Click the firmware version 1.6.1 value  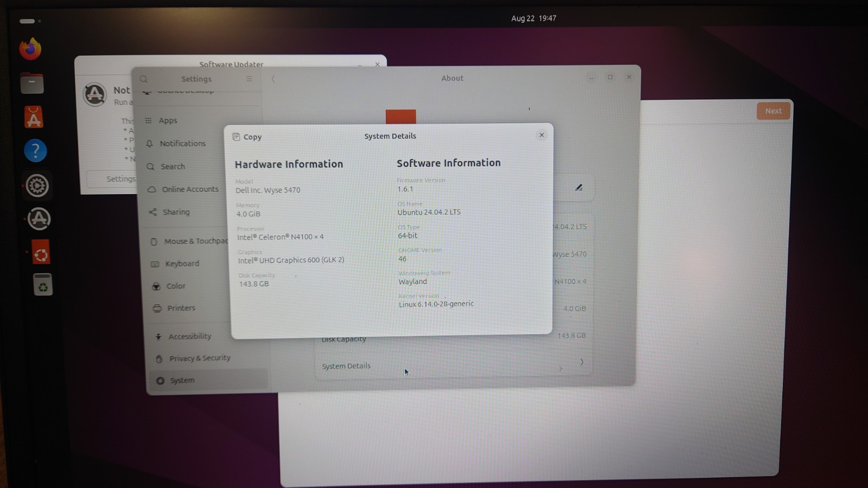point(405,189)
